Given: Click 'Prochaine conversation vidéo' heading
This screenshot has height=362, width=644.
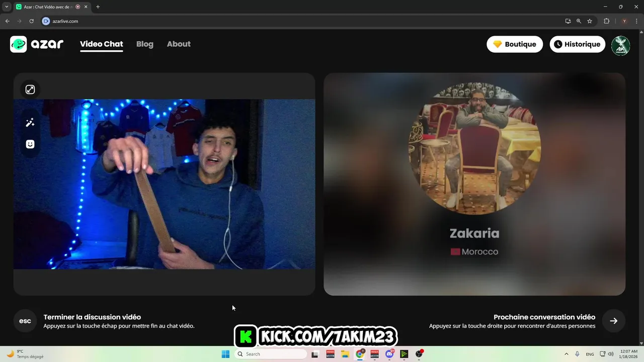Looking at the screenshot, I should pos(544,317).
